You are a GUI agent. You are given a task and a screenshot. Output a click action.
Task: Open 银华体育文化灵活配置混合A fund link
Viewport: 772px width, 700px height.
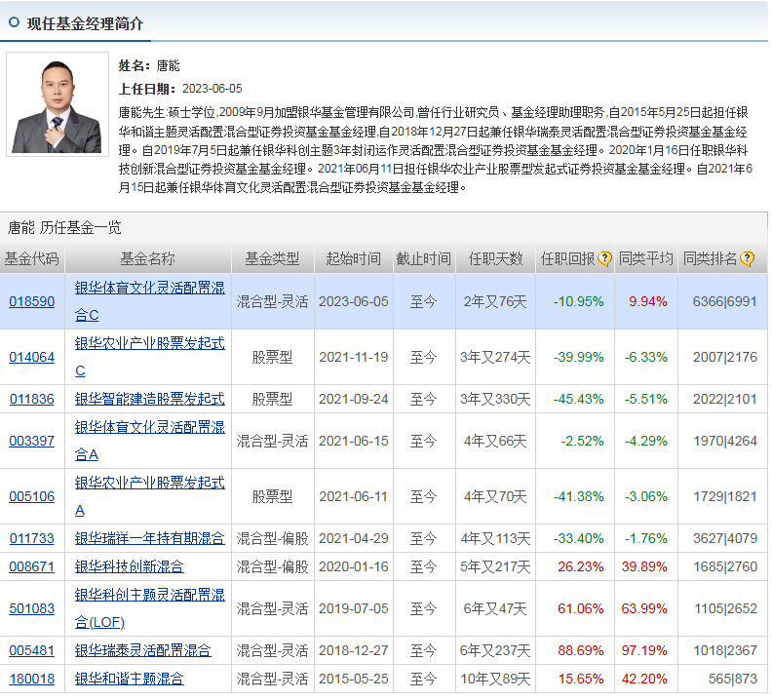150,441
